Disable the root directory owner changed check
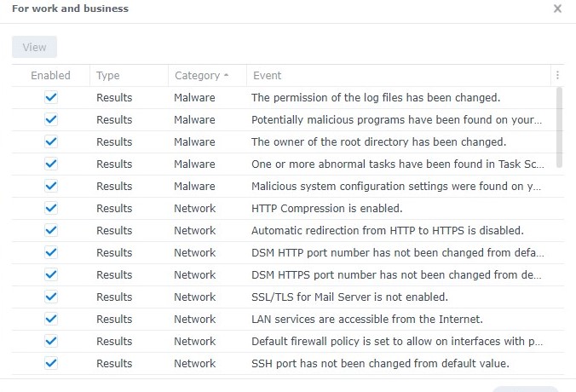The image size is (576, 392). pyautogui.click(x=51, y=141)
